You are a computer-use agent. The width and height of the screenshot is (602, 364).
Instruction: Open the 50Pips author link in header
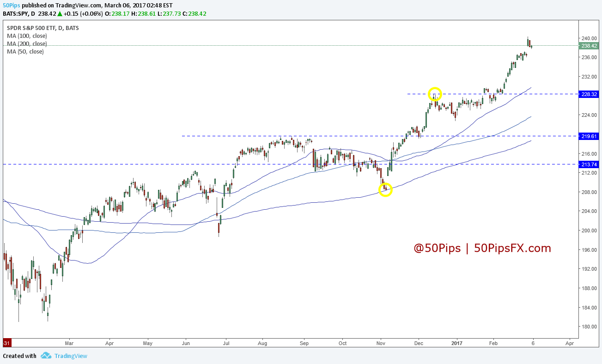pos(12,5)
